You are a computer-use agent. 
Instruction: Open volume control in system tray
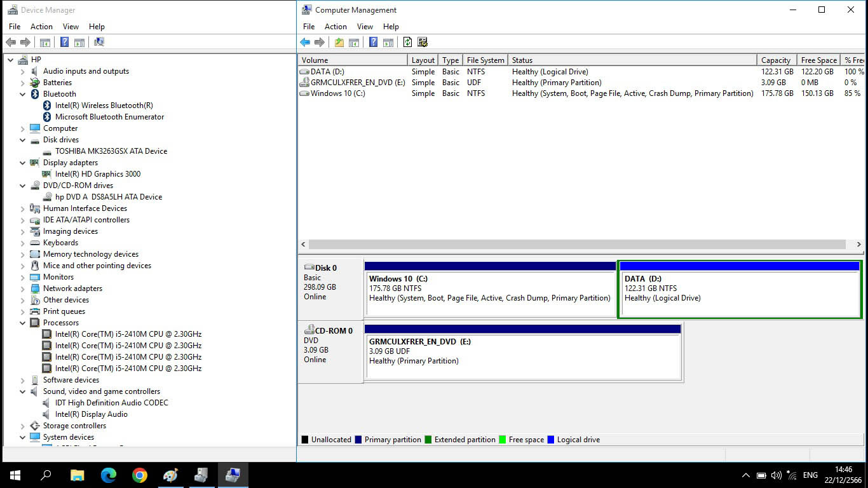776,475
